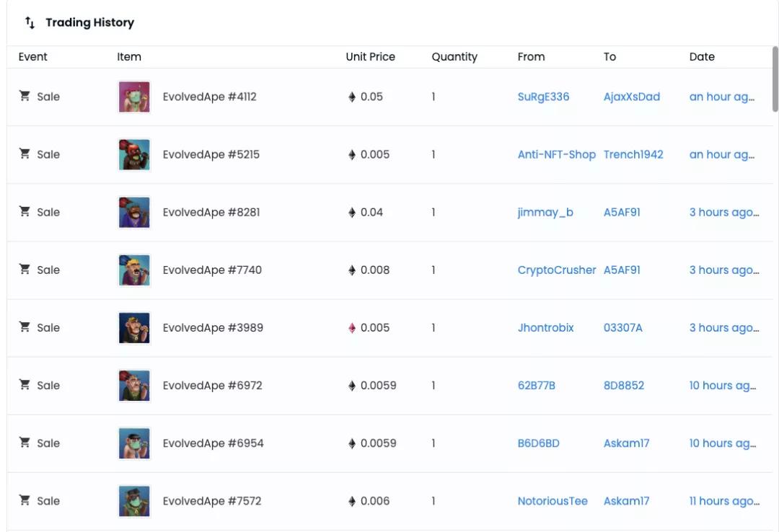
Task: Click the pink Ethereum icon for EvolvedApe #3989
Action: coord(352,327)
